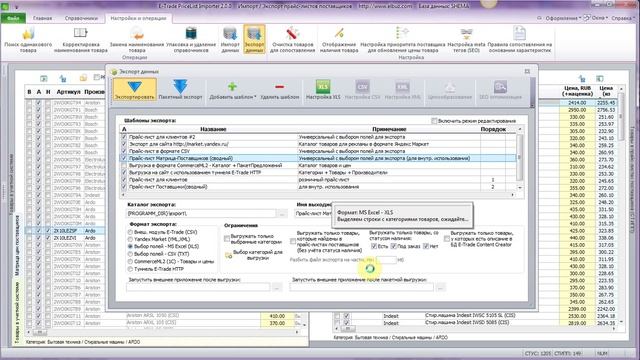Screen dimensions: 640x360
Task: Switch to the 'Главная' ribbon tab
Action: tap(42, 18)
